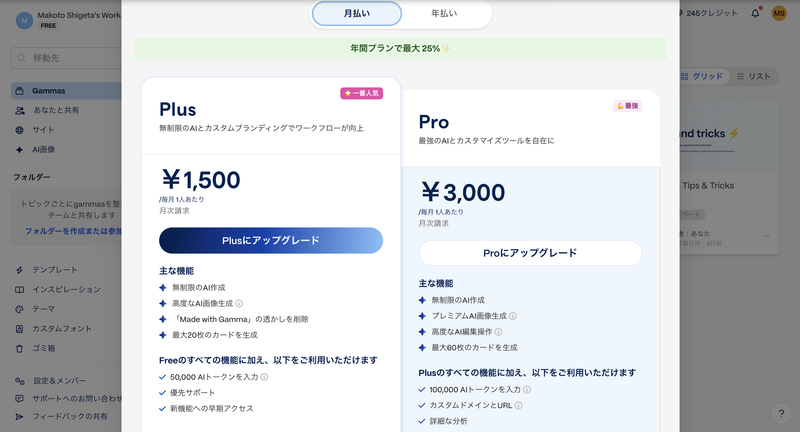Click the インスピレーション book icon
Screen dimensions: 800x432
pyautogui.click(x=19, y=290)
